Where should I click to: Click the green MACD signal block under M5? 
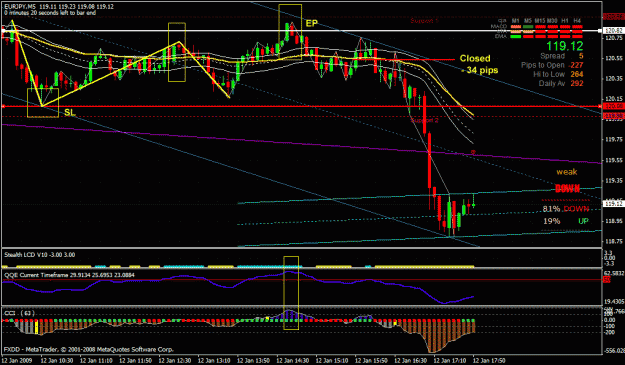tap(528, 27)
